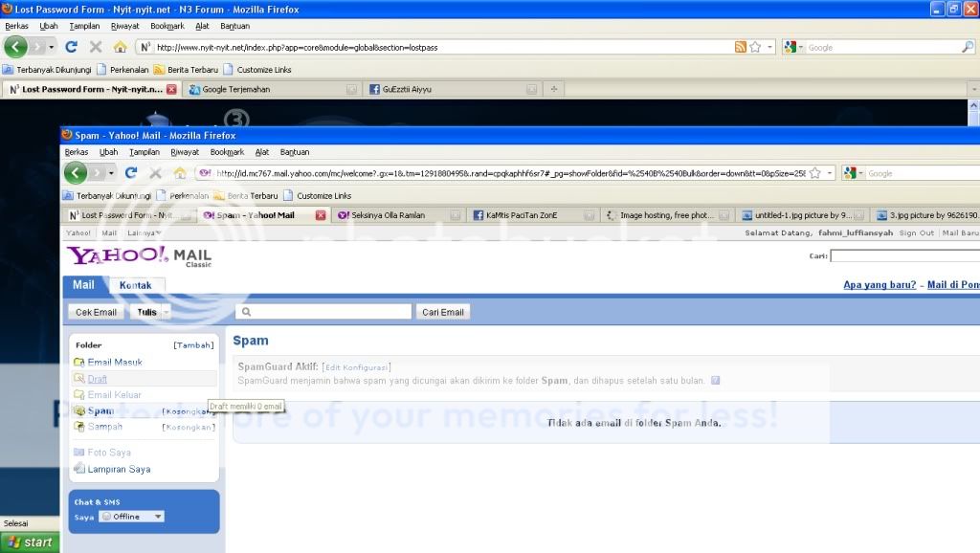This screenshot has height=553, width=980.
Task: Open Terbanyak Dikunjungi bookmark in Yahoo window
Action: coord(107,195)
